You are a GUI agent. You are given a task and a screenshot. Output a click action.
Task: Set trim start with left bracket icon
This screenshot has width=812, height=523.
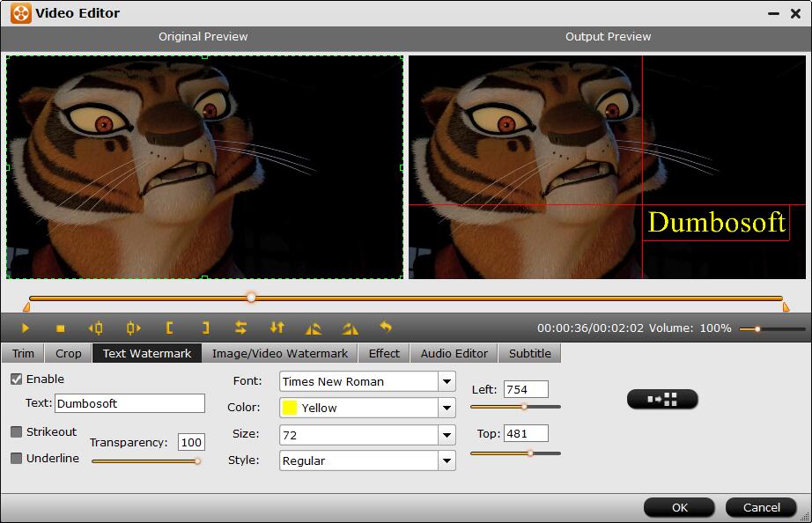169,328
